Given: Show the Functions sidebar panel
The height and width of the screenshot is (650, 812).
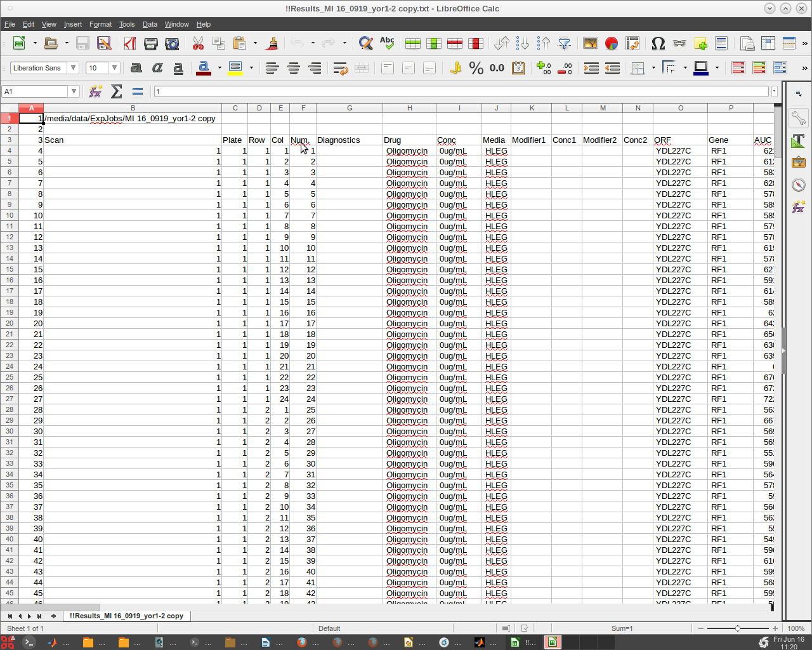Looking at the screenshot, I should pos(798,206).
